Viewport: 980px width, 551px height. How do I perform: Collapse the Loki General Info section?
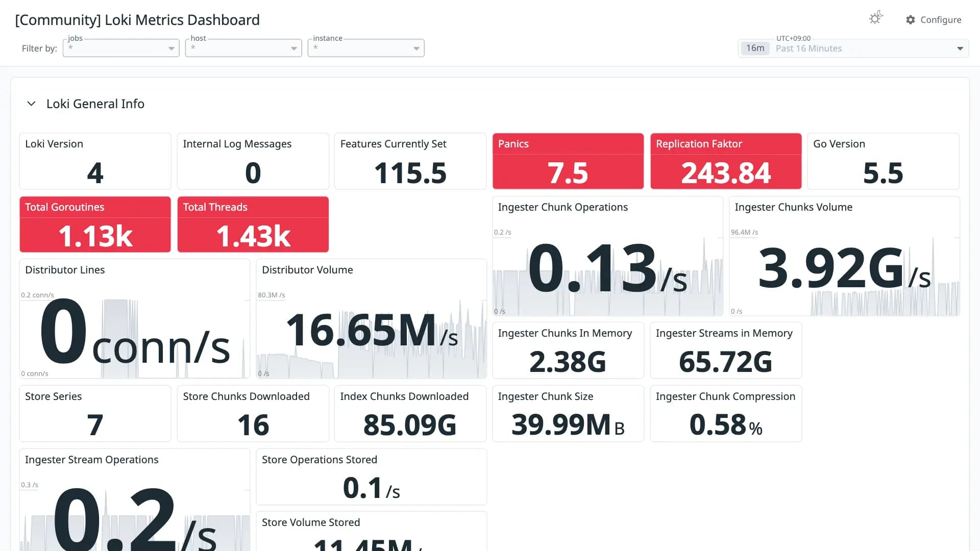31,104
